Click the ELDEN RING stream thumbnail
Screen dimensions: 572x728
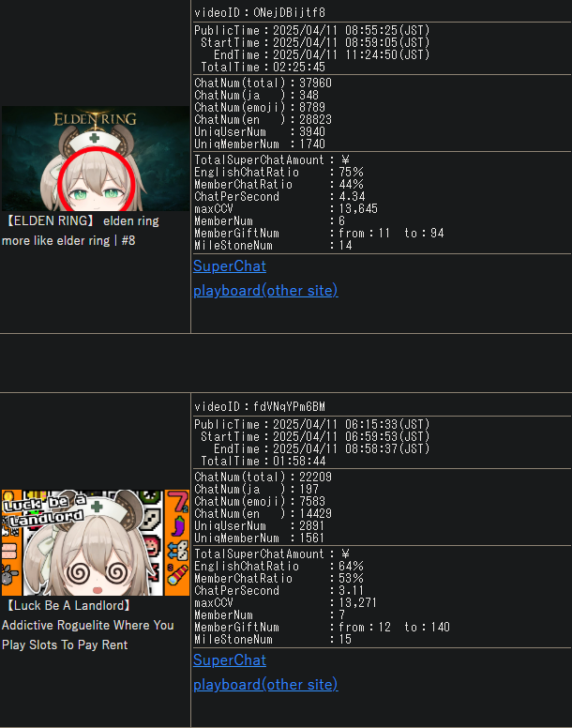coord(95,159)
